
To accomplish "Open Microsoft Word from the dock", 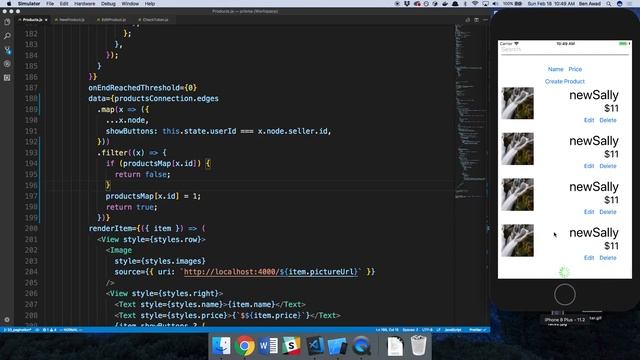I will [x=268, y=346].
